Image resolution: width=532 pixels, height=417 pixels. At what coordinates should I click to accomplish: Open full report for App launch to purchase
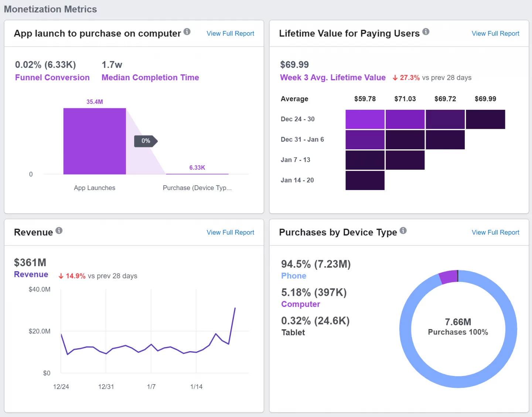(x=230, y=34)
